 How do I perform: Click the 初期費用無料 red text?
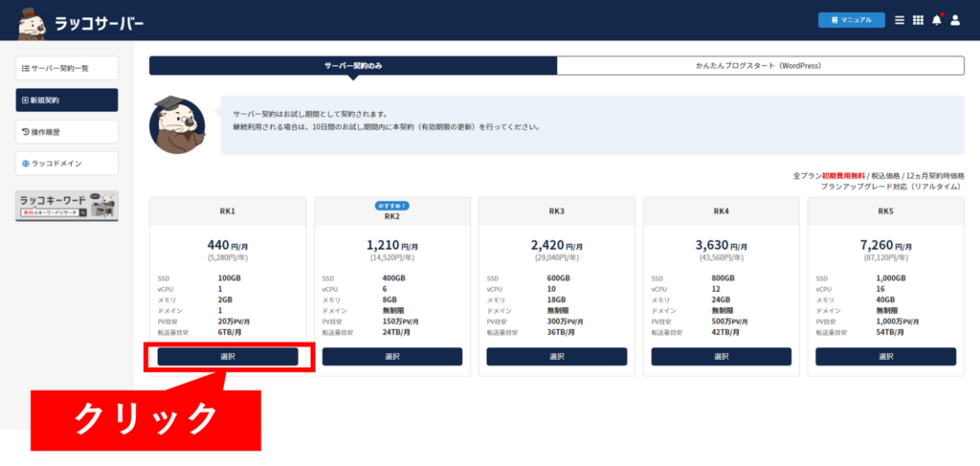click(x=844, y=176)
